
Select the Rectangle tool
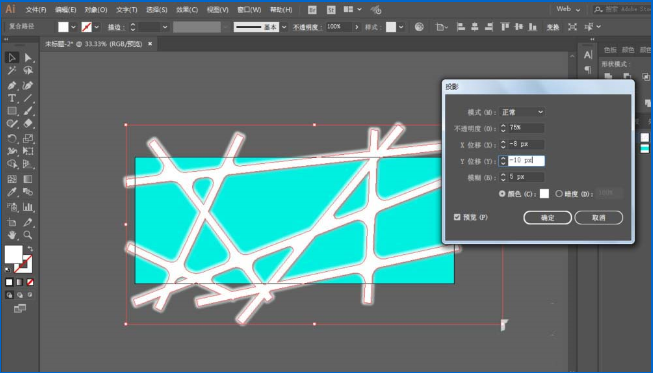[x=12, y=112]
